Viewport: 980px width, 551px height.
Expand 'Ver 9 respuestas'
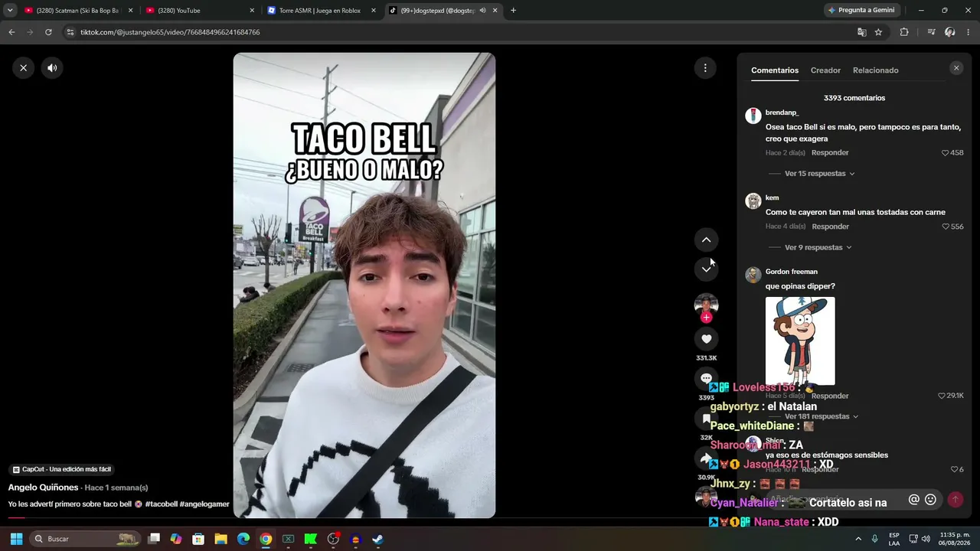[818, 248]
